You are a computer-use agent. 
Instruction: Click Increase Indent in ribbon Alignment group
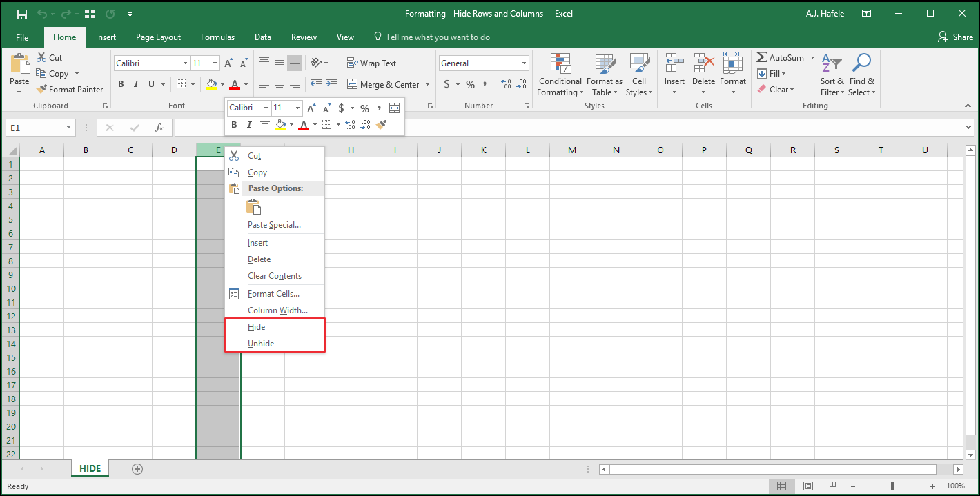click(x=331, y=84)
